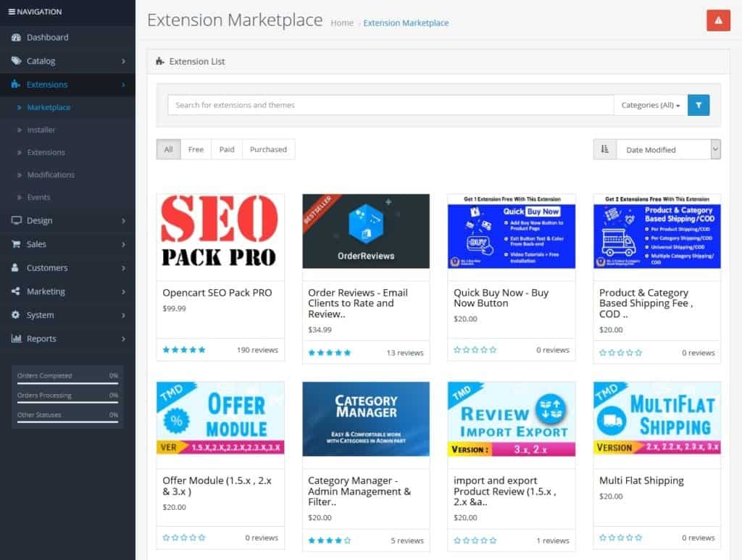Click the star rating of Order Reviews extension
The image size is (742, 560).
(330, 353)
